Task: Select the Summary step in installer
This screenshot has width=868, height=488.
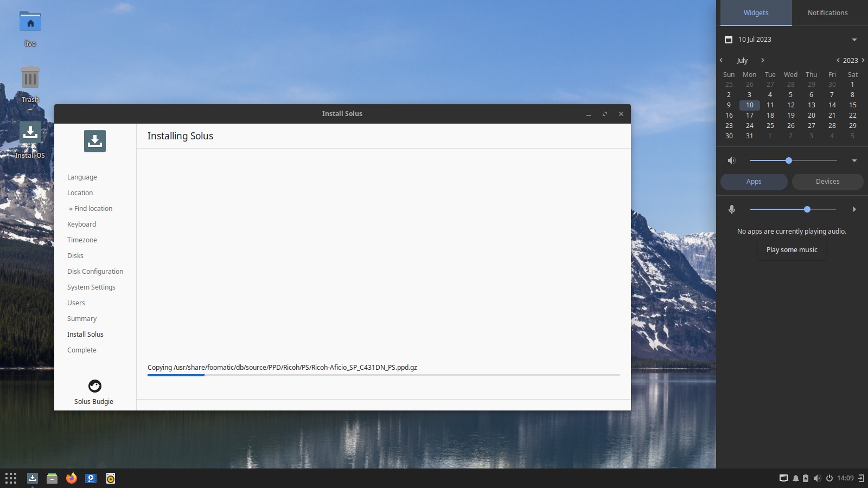Action: point(82,319)
